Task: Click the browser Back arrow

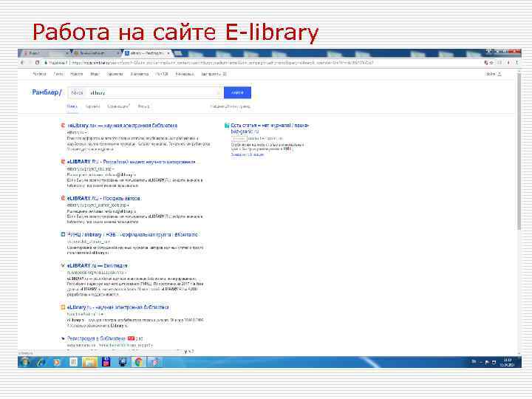Action: click(x=23, y=63)
